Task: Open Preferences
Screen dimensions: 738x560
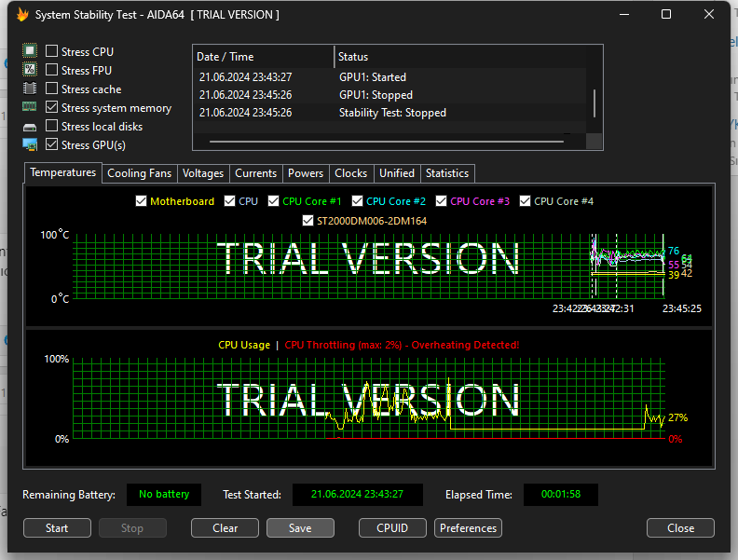Action: 469,528
